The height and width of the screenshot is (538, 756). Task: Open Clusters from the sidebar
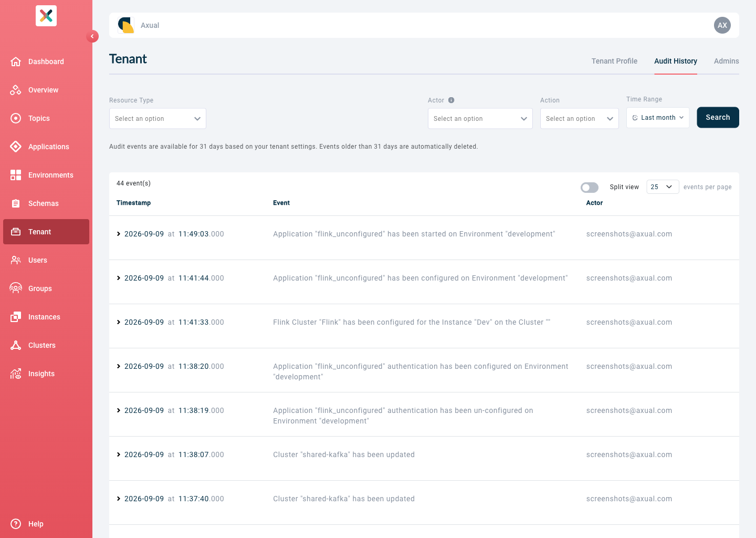tap(46, 345)
